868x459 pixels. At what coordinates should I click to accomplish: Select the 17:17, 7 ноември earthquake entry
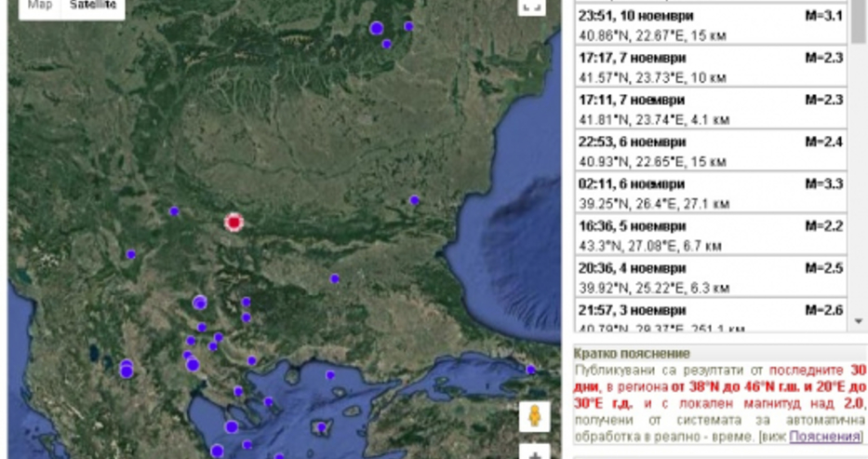tap(712, 67)
